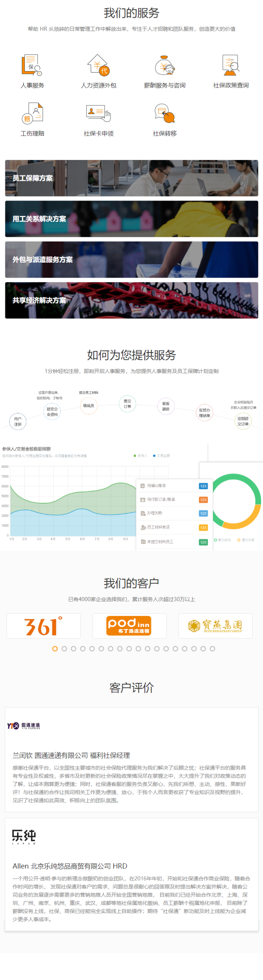Toggle the 参保人 chart legend
The image size is (263, 980).
(140, 455)
